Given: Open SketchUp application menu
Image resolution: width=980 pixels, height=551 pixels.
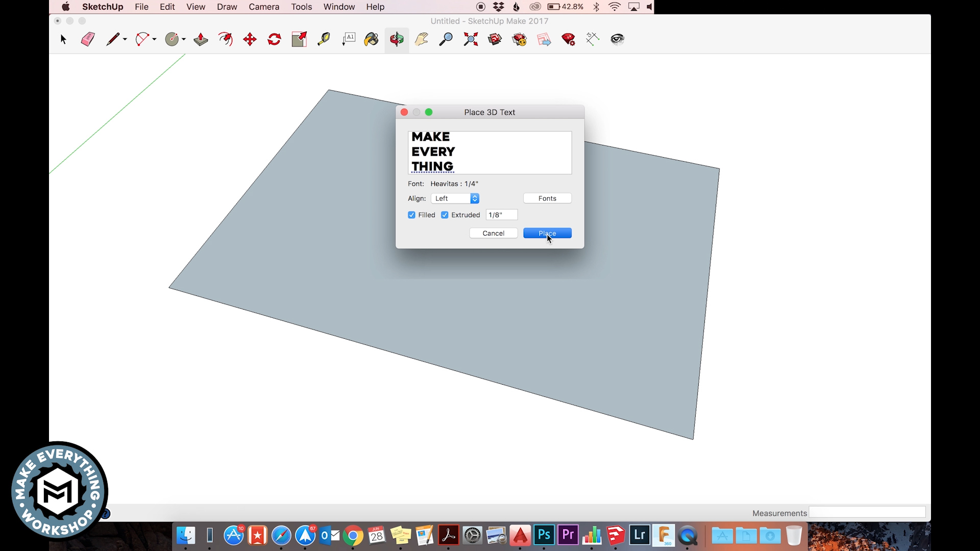Looking at the screenshot, I should point(102,7).
